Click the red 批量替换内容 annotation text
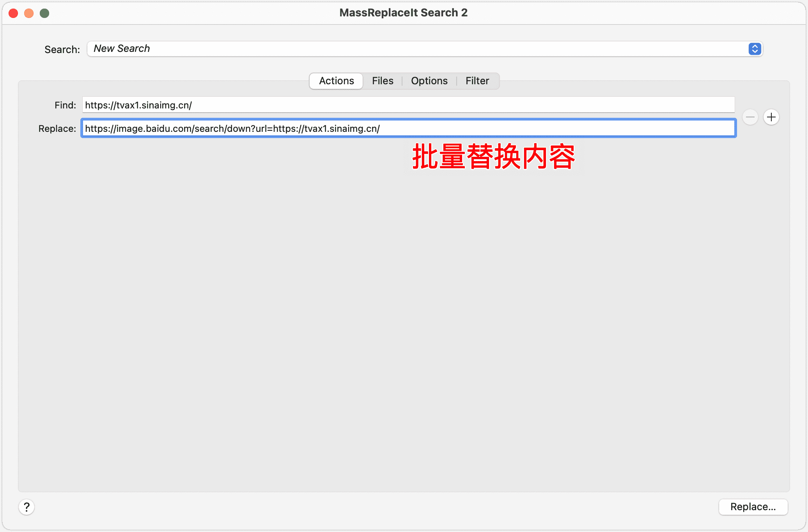808x532 pixels. (493, 156)
